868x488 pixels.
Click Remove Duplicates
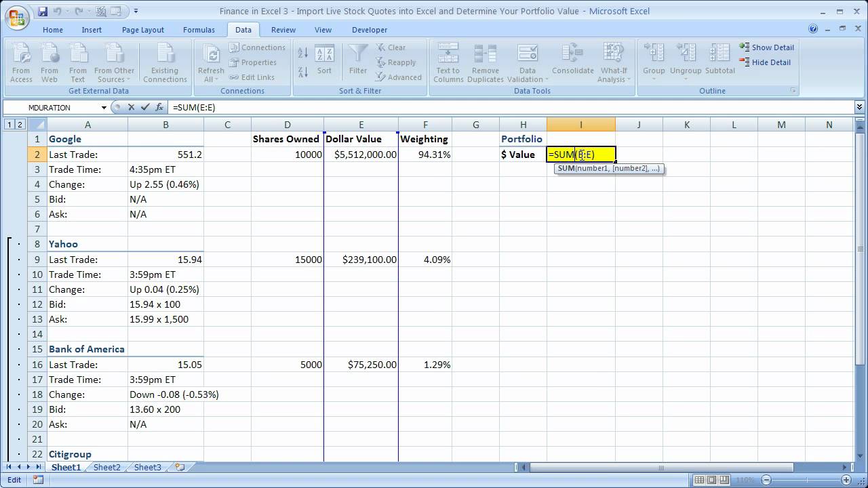click(x=486, y=64)
